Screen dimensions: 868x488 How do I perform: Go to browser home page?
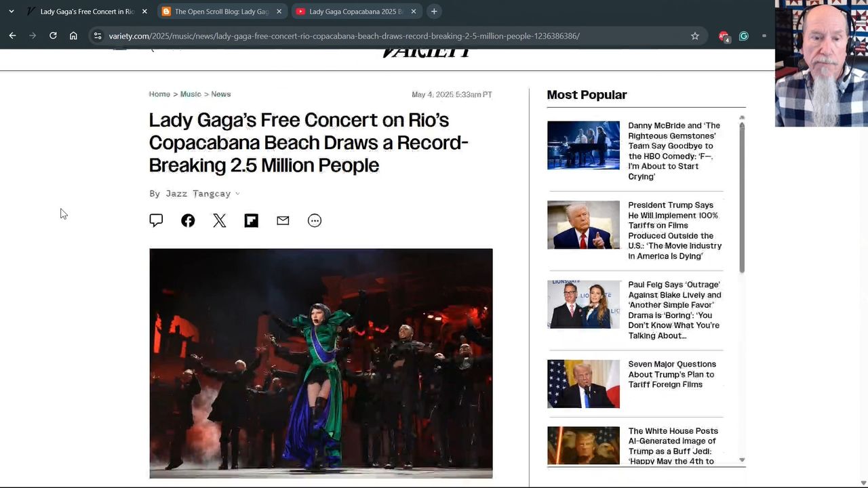[x=73, y=36]
